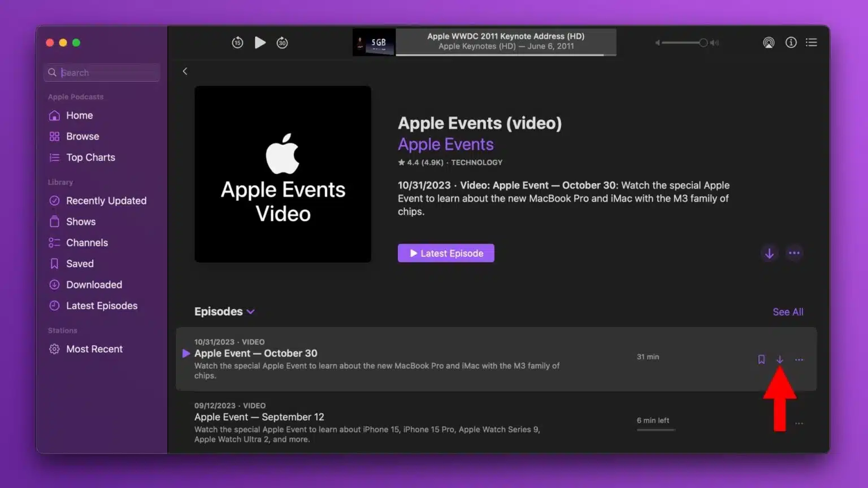The width and height of the screenshot is (868, 488).
Task: Click the TECHNOLOGY category label
Action: click(x=476, y=163)
